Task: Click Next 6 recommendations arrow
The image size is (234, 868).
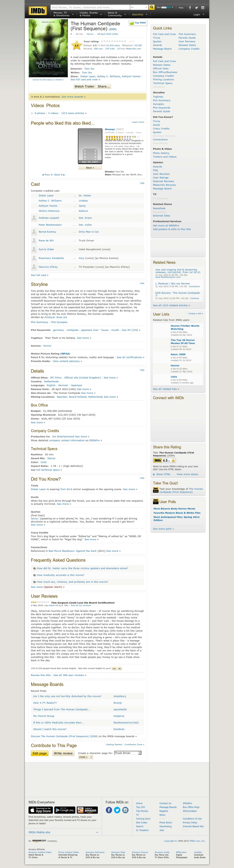Action: point(60,175)
